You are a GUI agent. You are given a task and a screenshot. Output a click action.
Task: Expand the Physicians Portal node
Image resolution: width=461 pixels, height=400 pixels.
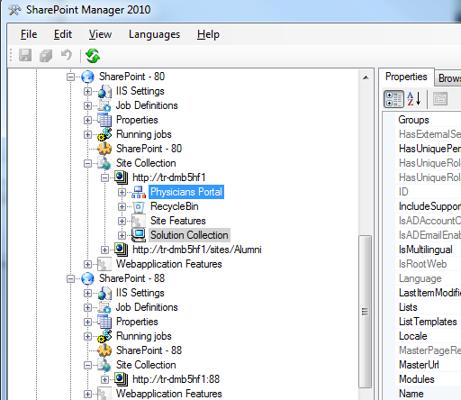[x=122, y=192]
